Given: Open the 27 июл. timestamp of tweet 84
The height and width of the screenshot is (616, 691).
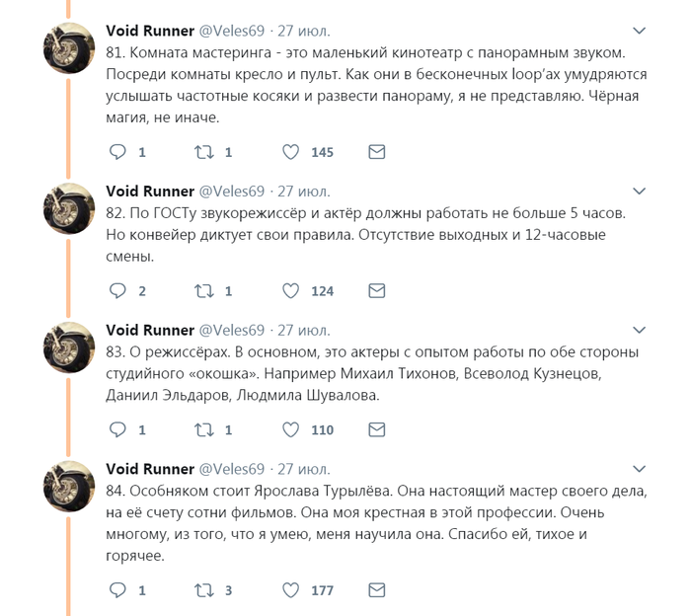Looking at the screenshot, I should coord(303,469).
